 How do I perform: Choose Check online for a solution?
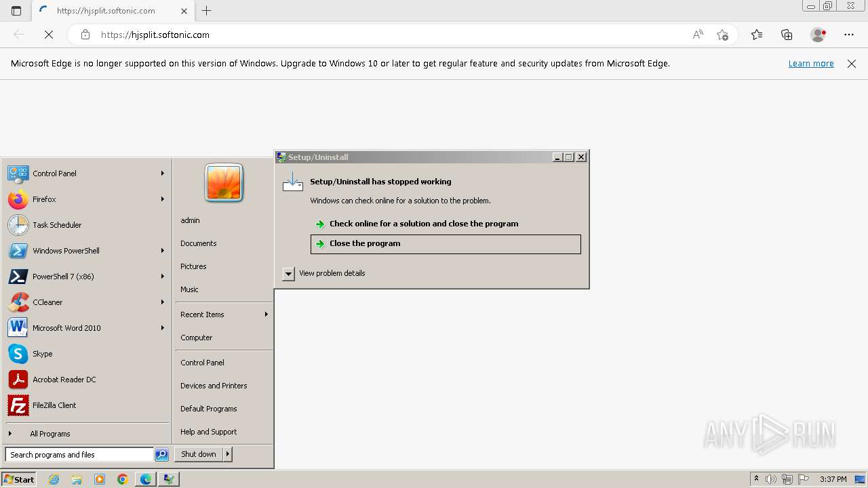[x=446, y=224]
